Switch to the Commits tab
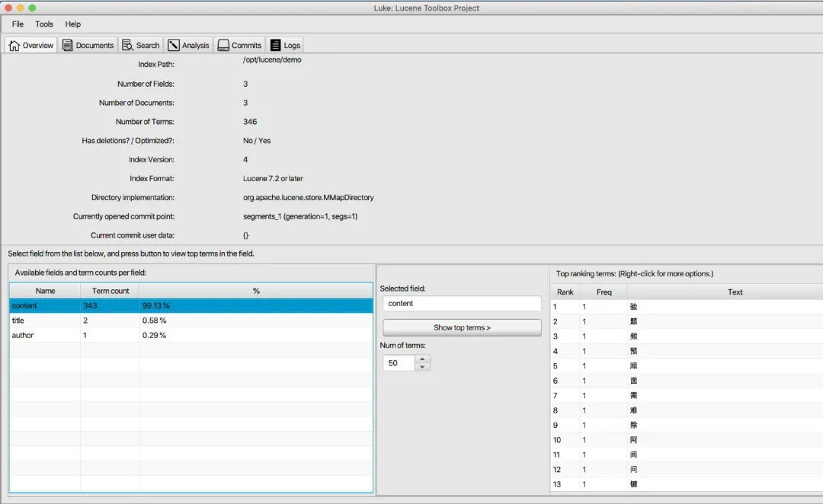The image size is (823, 504). click(x=239, y=45)
